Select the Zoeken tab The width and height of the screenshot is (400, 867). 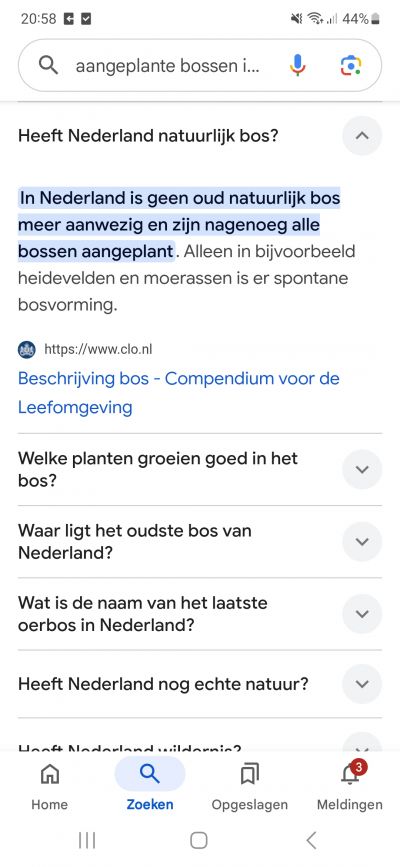point(150,786)
